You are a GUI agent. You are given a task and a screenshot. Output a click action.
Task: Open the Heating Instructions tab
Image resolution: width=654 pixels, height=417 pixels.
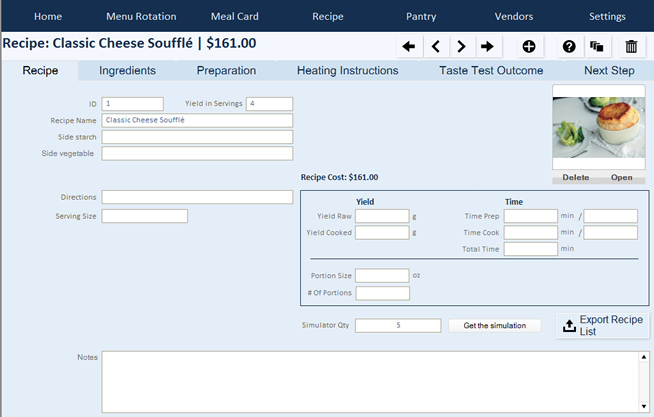pos(347,71)
